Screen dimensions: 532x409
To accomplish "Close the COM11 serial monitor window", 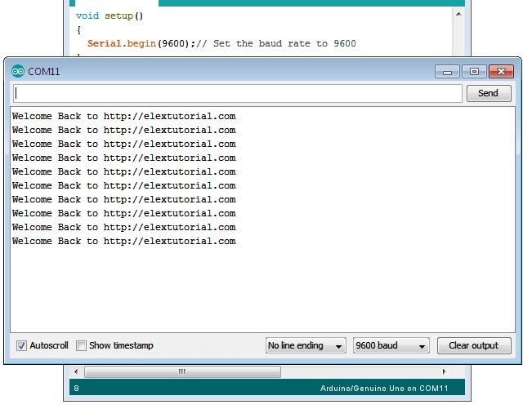I will pyautogui.click(x=501, y=72).
